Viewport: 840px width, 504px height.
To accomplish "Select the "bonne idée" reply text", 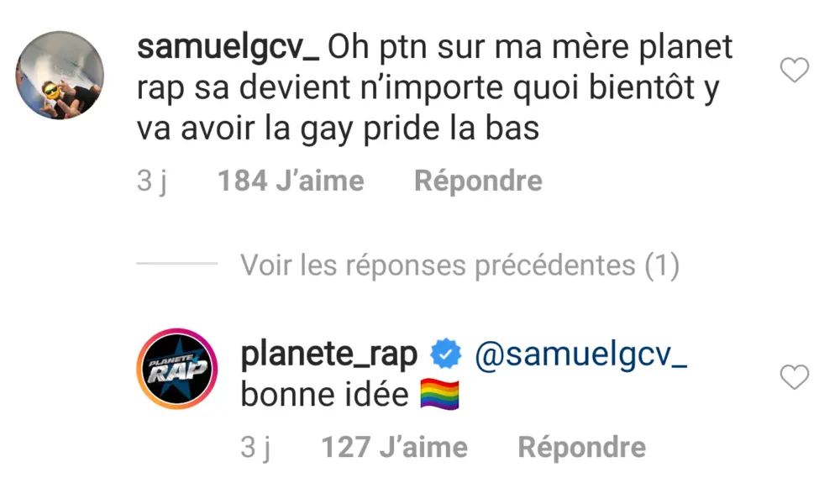I will [x=324, y=396].
